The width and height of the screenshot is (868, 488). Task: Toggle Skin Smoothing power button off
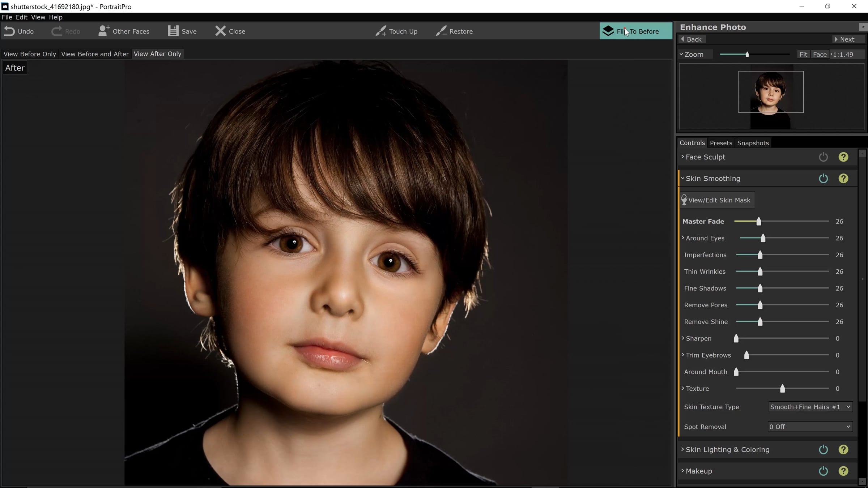[x=823, y=179]
